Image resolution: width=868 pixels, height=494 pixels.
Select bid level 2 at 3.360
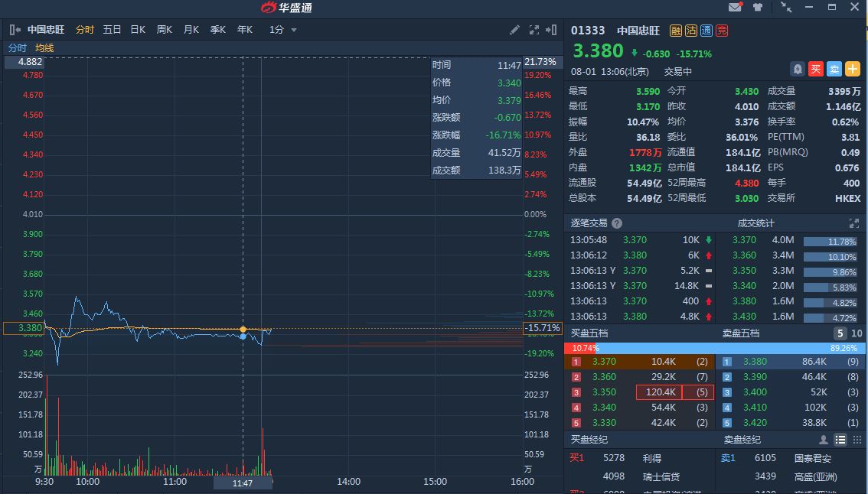639,377
